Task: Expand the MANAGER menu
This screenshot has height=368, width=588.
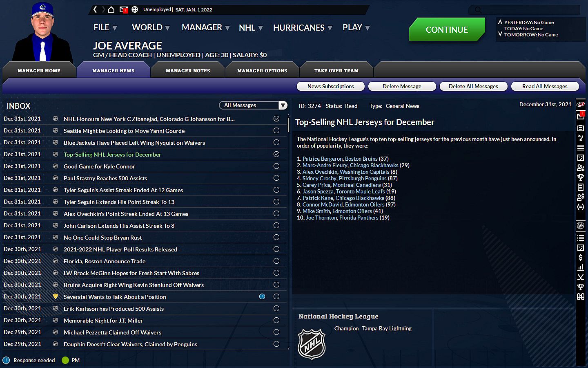Action: [206, 27]
